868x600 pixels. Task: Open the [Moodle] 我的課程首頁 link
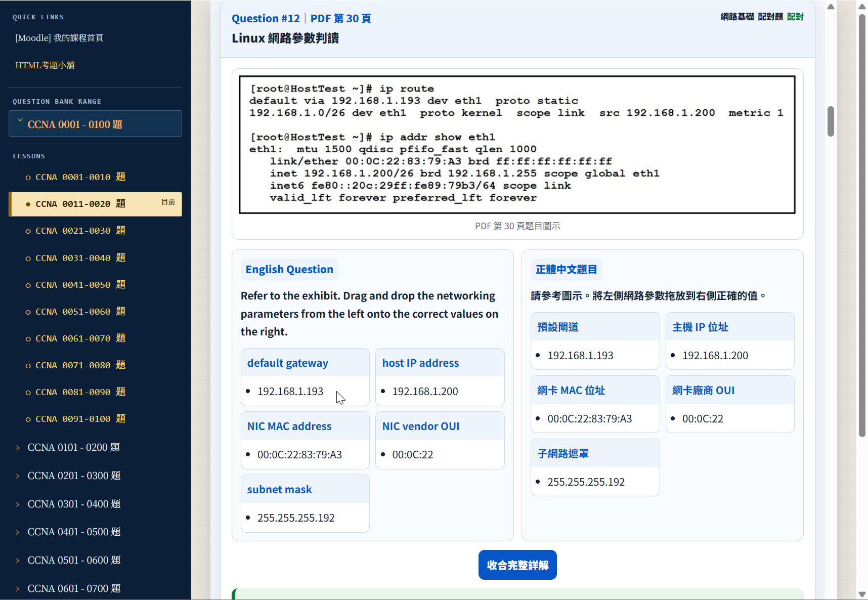pyautogui.click(x=59, y=38)
